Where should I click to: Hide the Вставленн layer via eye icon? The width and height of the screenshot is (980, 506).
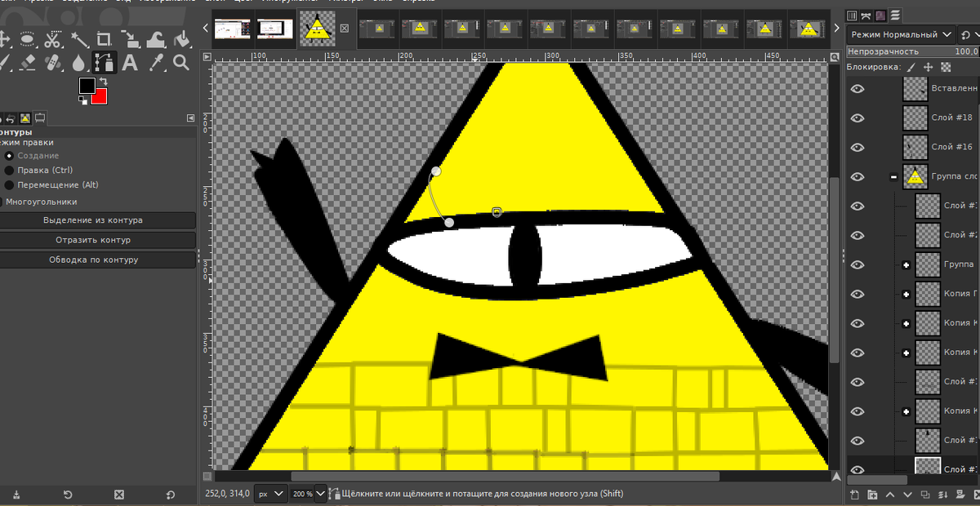click(857, 88)
